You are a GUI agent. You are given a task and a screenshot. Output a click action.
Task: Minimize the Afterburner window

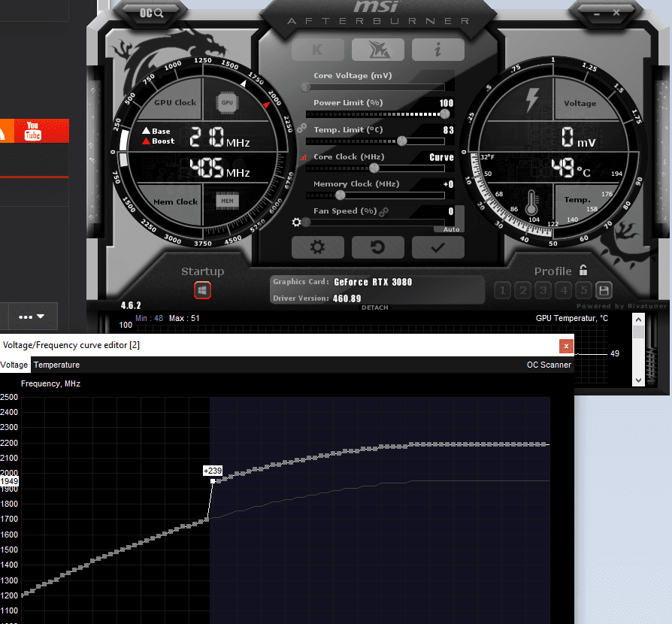[597, 14]
